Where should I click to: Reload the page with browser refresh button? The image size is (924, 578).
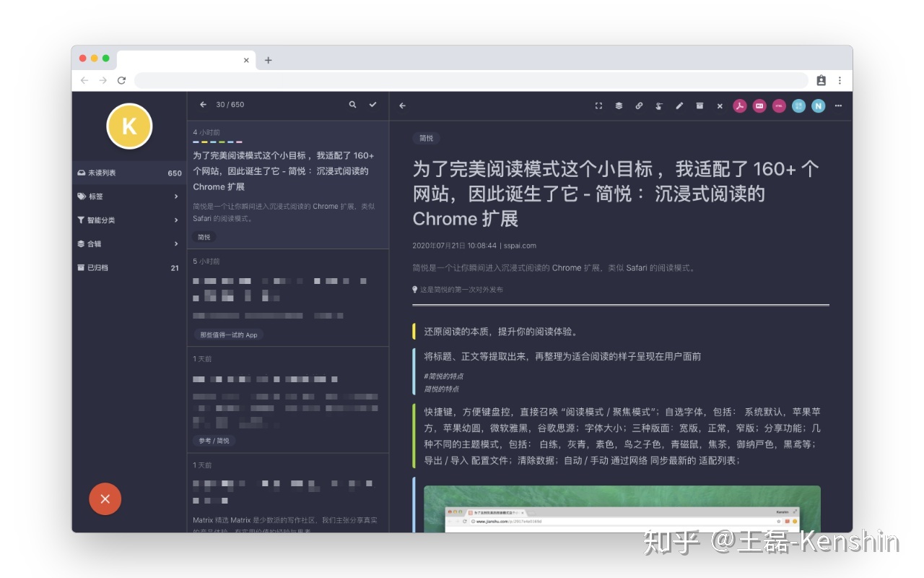(x=121, y=80)
